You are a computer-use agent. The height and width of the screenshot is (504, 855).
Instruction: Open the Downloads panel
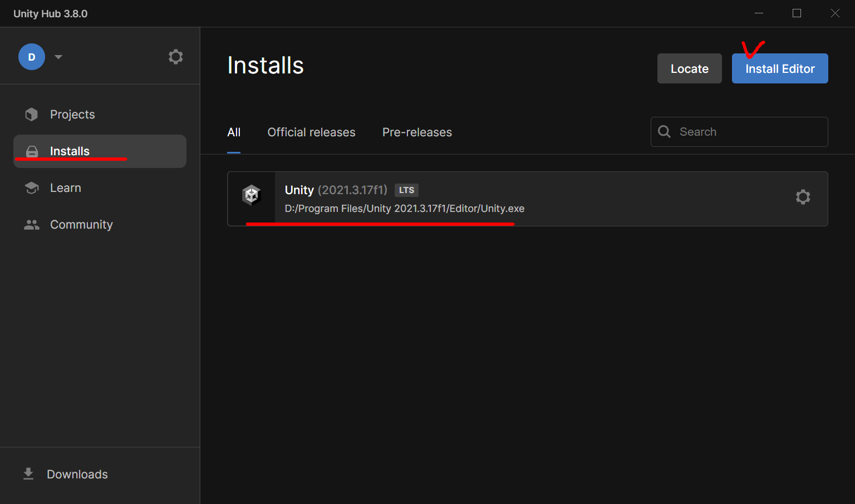(x=100, y=475)
